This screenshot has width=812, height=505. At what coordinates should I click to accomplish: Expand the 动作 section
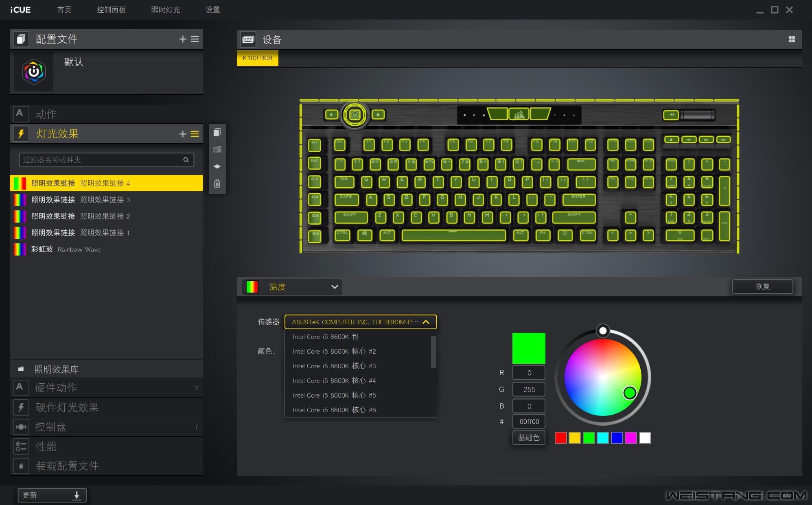click(107, 114)
